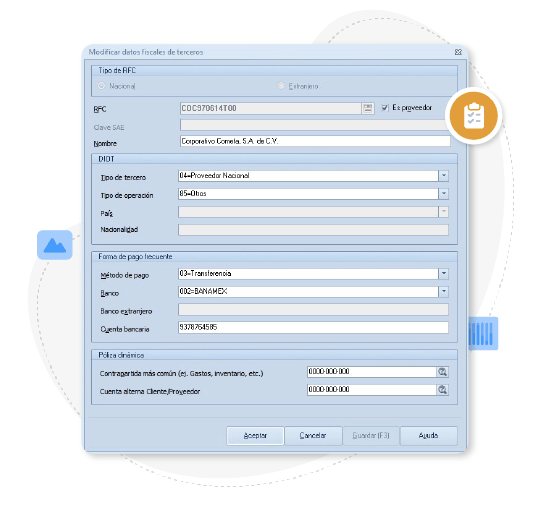Close the Modificar datos fiscales dialog
The height and width of the screenshot is (506, 548).
458,52
